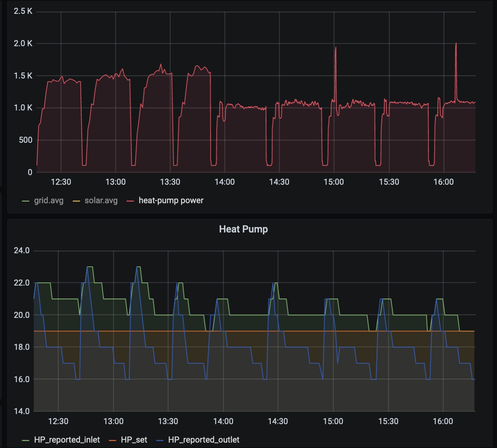Hide the HP_set series via legend label
The height and width of the screenshot is (448, 497).
(134, 440)
